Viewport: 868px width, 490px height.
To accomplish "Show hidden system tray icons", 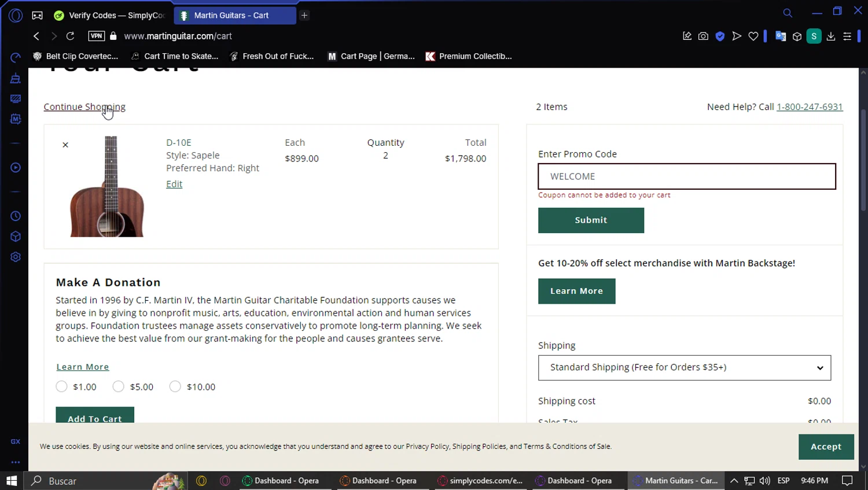I will click(x=734, y=481).
